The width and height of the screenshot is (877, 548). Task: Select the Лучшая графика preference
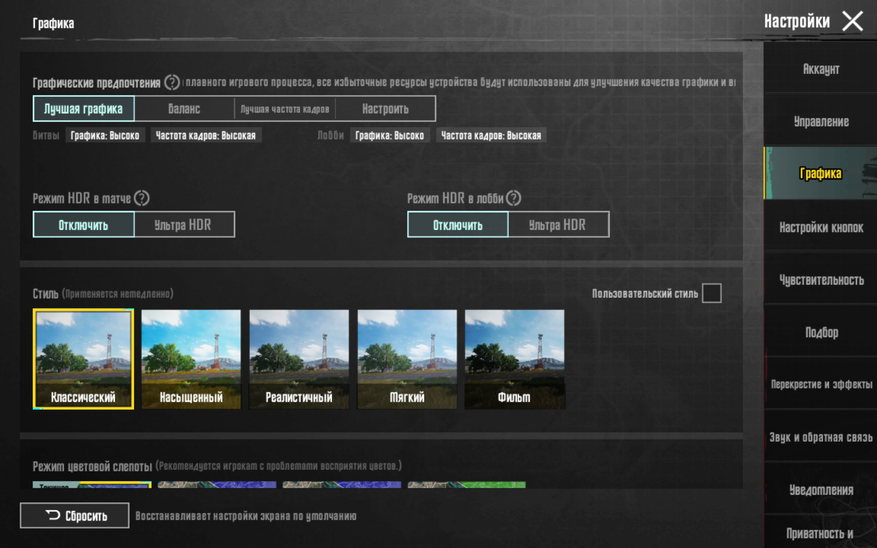(83, 108)
